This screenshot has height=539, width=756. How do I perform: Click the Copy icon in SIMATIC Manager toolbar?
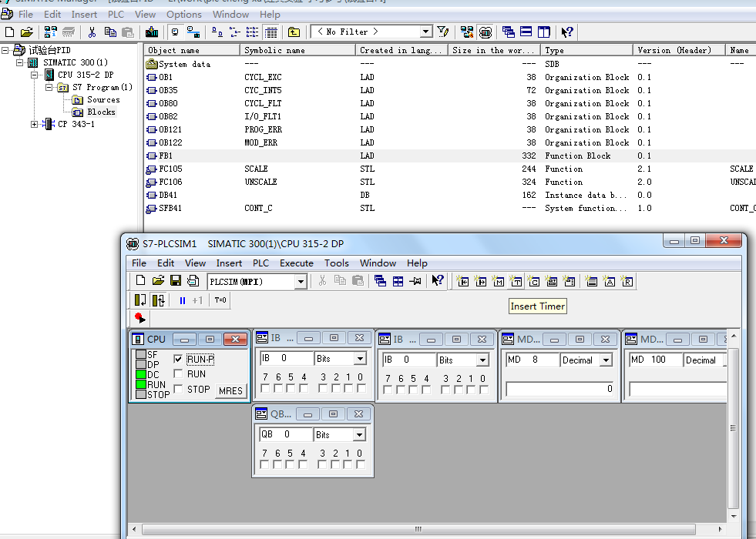click(110, 32)
